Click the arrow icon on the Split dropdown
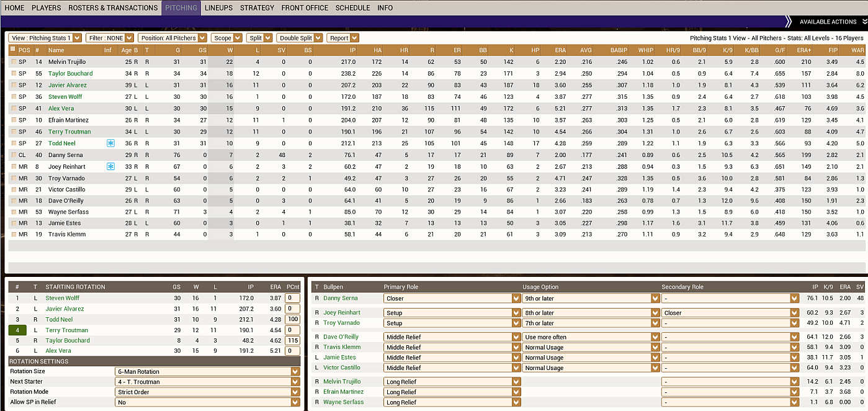 tap(268, 38)
